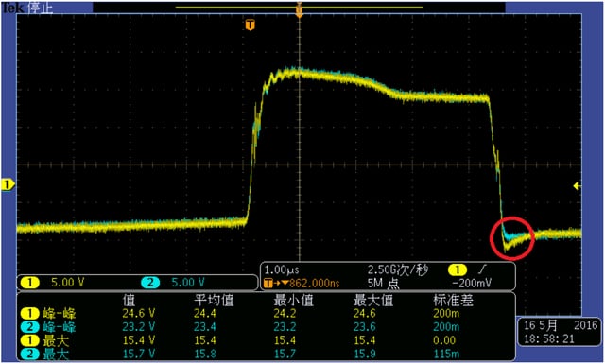The image size is (605, 364).
Task: Click the 15.7 V maximum value
Action: [x=139, y=354]
